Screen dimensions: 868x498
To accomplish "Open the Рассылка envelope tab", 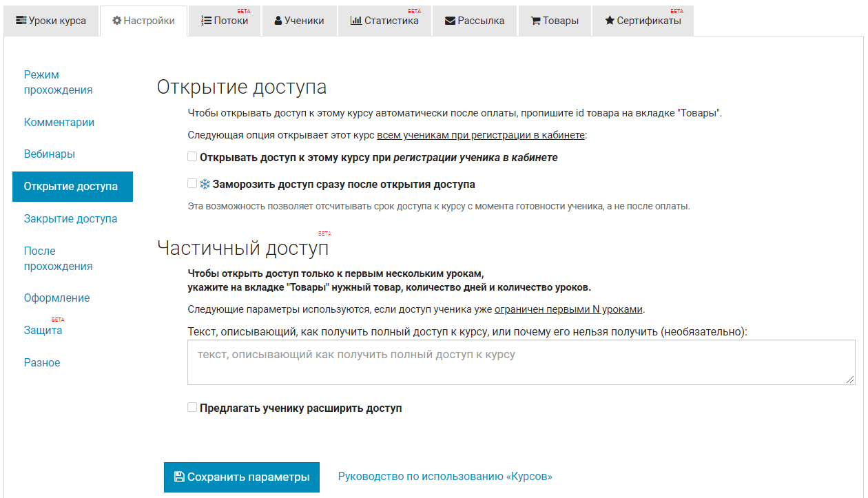I will coord(475,21).
